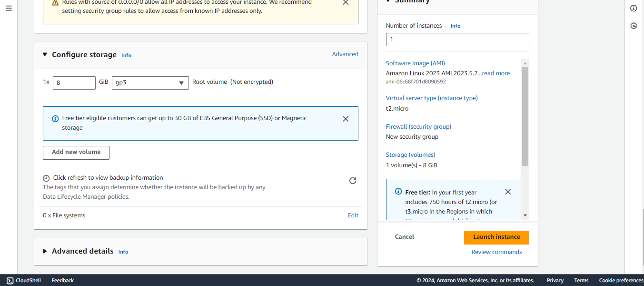Click Info next to Number of instances
Screen dimensions: 644x286
click(x=455, y=26)
